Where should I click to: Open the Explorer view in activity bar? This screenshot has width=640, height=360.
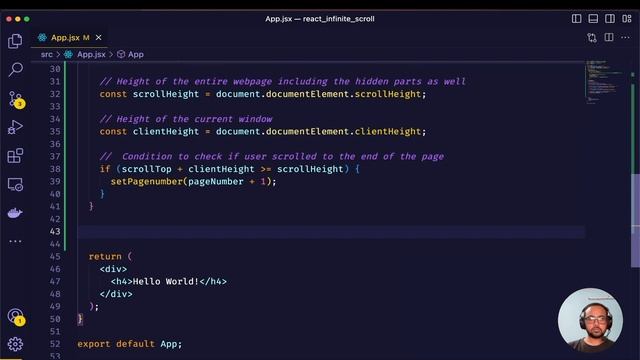pos(15,41)
